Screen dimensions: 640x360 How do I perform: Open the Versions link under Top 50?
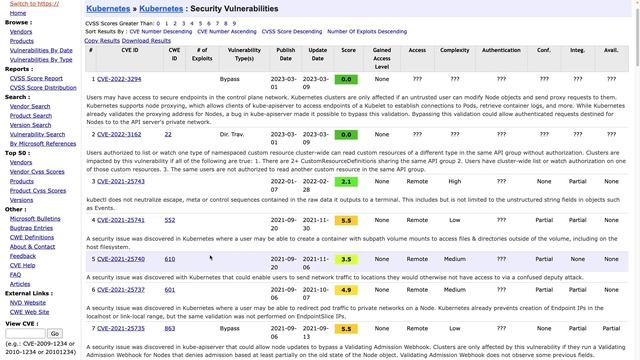pyautogui.click(x=21, y=200)
